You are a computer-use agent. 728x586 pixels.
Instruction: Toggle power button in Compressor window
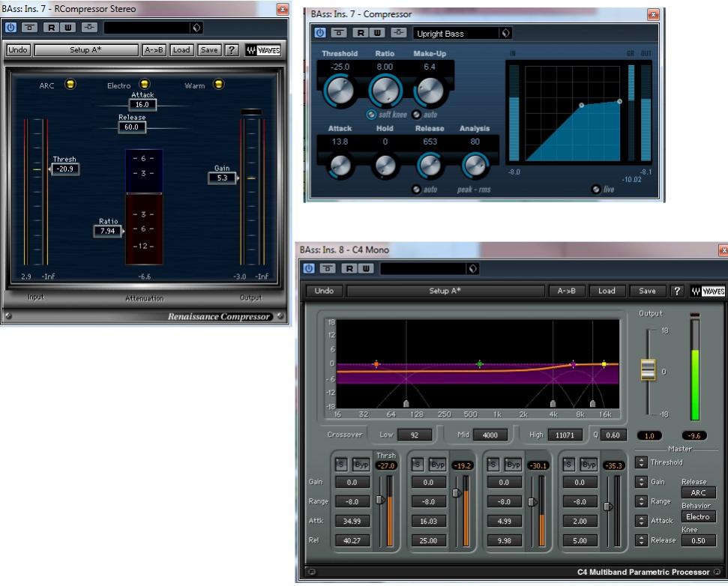[320, 33]
